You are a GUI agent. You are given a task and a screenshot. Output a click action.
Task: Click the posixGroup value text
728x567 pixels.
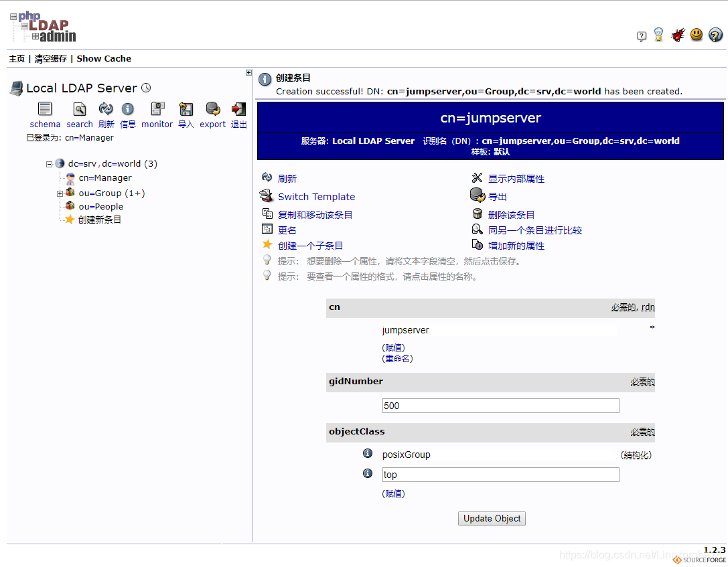point(407,455)
